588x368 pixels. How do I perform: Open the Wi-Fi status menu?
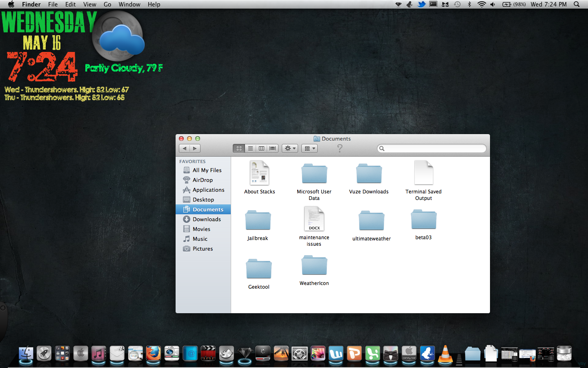coord(481,4)
